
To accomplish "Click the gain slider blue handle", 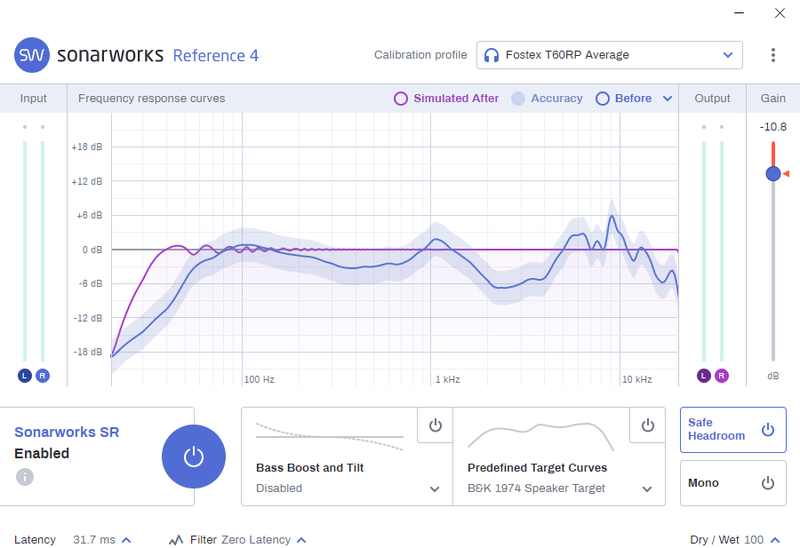I will click(x=773, y=174).
